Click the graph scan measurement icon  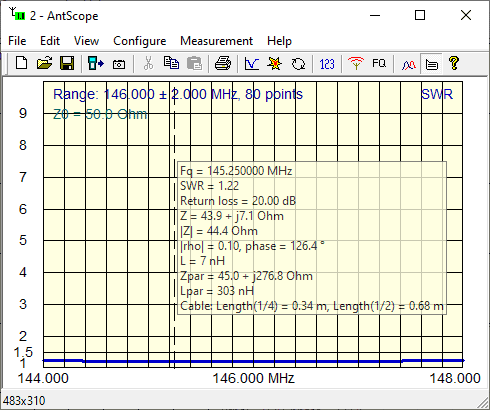tap(252, 63)
